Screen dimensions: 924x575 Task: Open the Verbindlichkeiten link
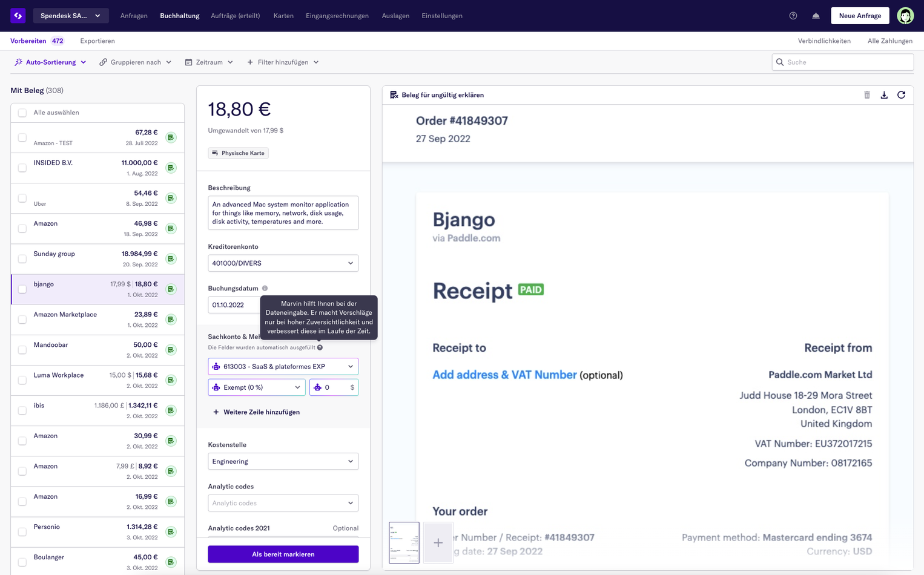click(x=824, y=41)
